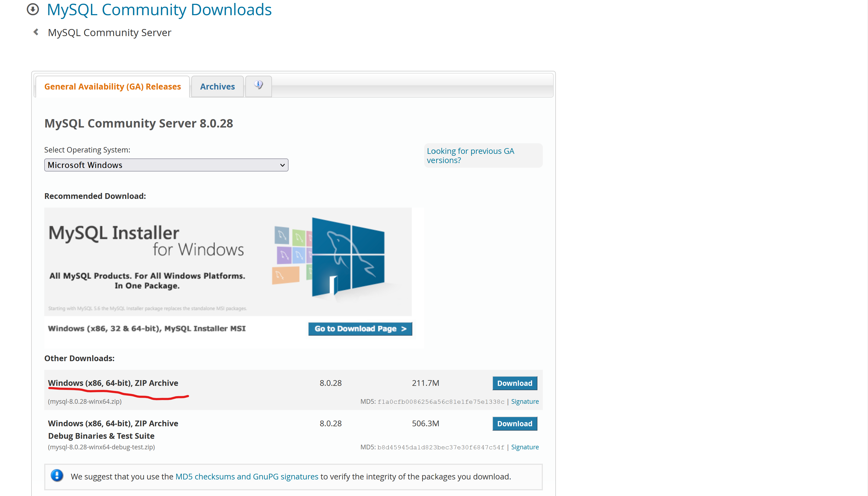868x496 pixels.
Task: Click the Other Downloads label
Action: 79,358
